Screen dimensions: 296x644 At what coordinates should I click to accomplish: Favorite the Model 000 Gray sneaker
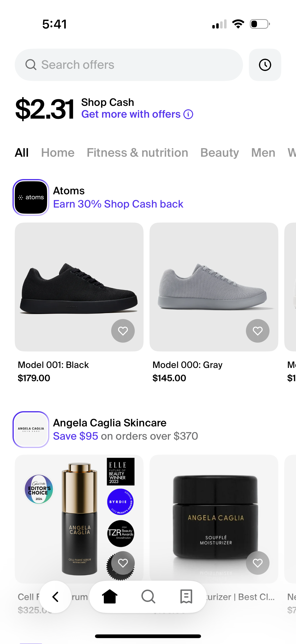[257, 331]
